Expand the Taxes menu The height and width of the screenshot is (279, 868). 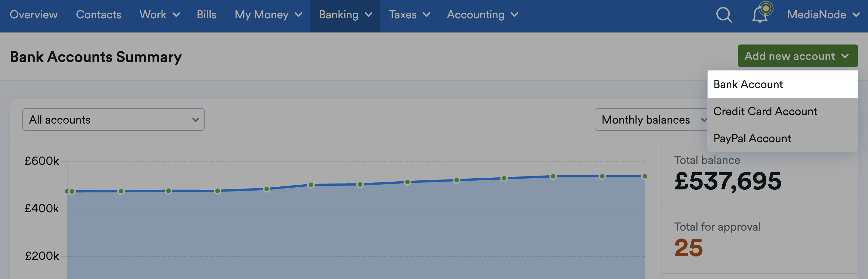click(409, 15)
